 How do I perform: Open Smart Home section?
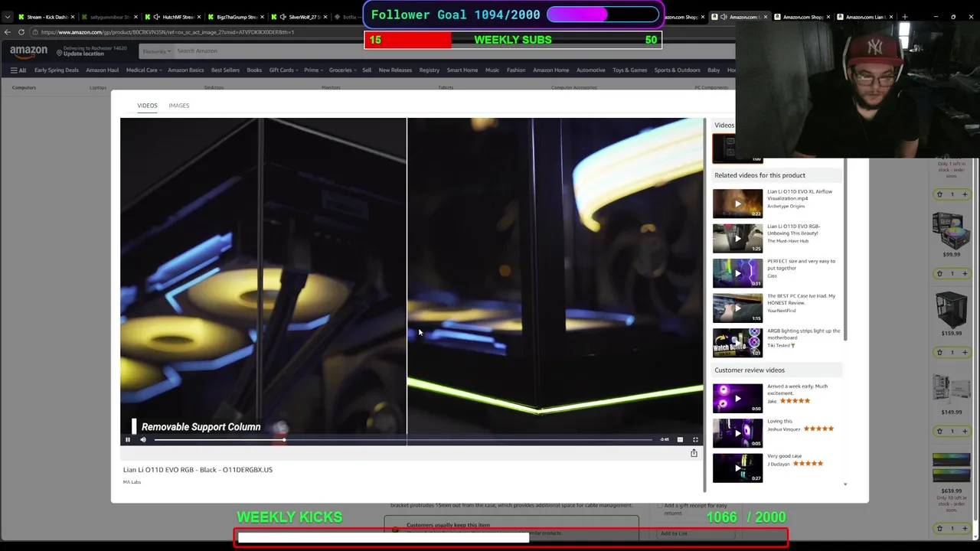[462, 70]
